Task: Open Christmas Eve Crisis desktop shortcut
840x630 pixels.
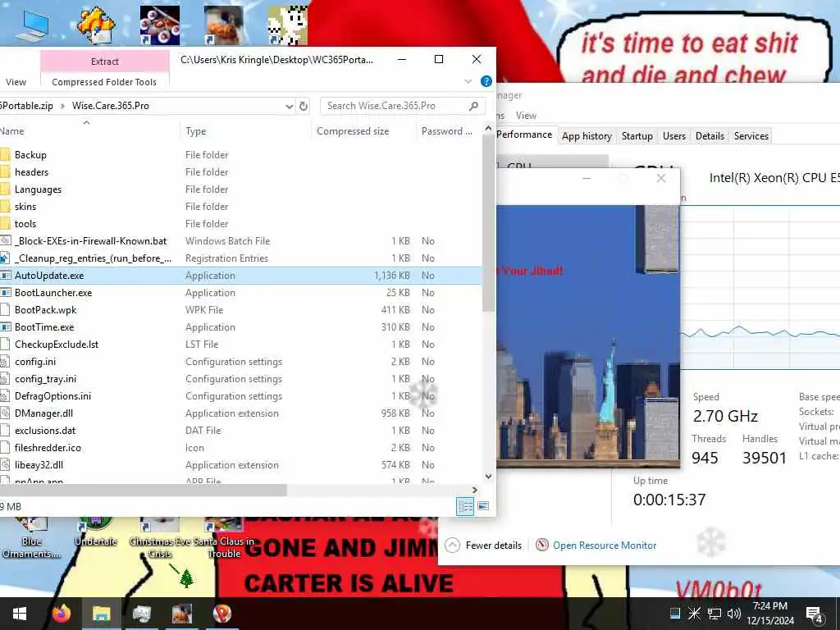Action: click(x=160, y=536)
